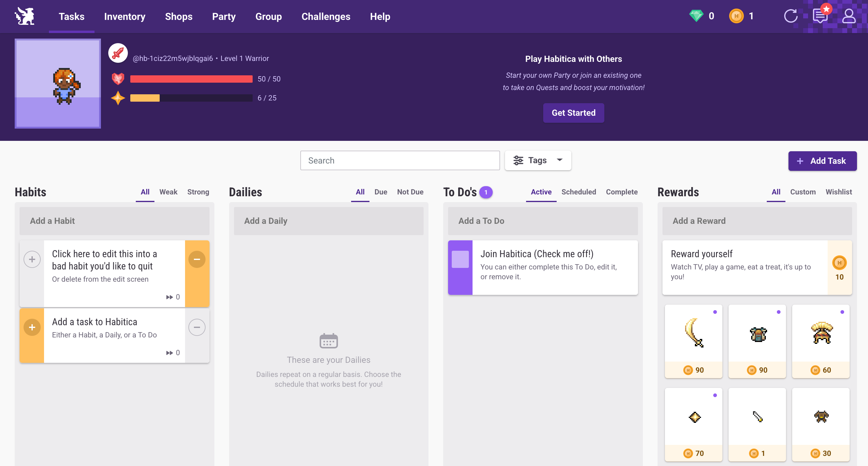Buy the gold diamond item for 70 gold
This screenshot has height=466, width=868.
693,424
